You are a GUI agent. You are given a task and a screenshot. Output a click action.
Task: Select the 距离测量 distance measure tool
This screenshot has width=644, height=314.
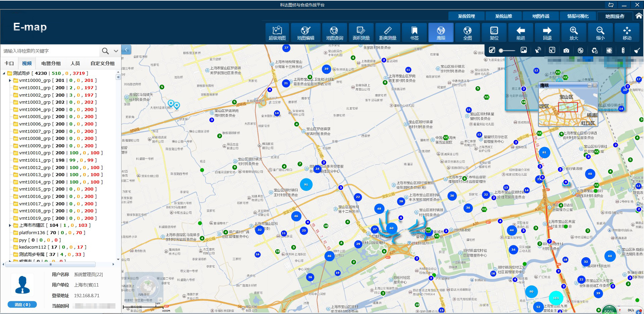click(x=388, y=33)
